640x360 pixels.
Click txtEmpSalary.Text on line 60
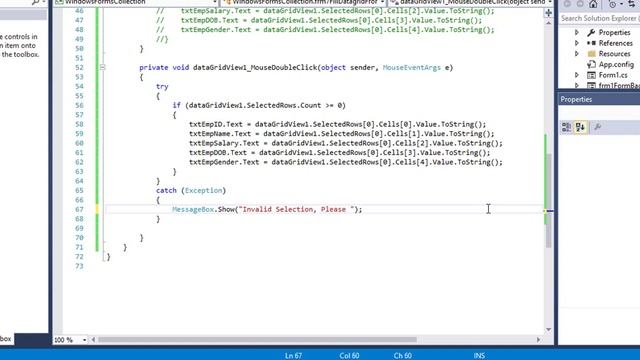tap(224, 143)
